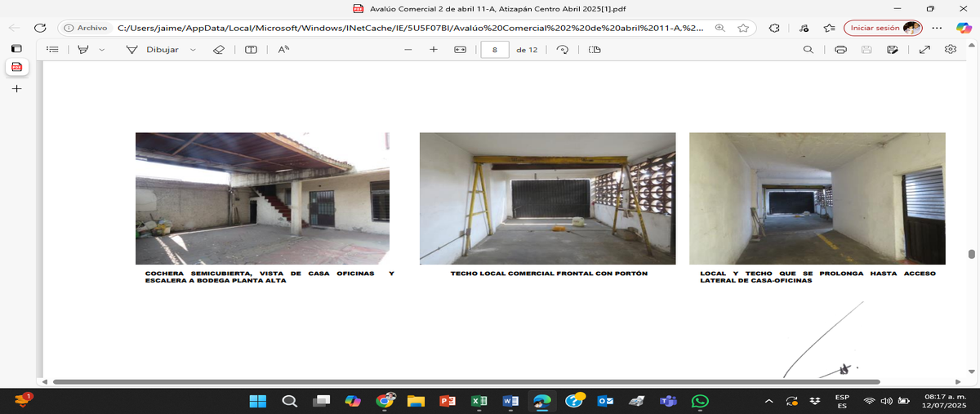Open the Copilot sidebar icon
This screenshot has height=414, width=980.
click(x=963, y=27)
